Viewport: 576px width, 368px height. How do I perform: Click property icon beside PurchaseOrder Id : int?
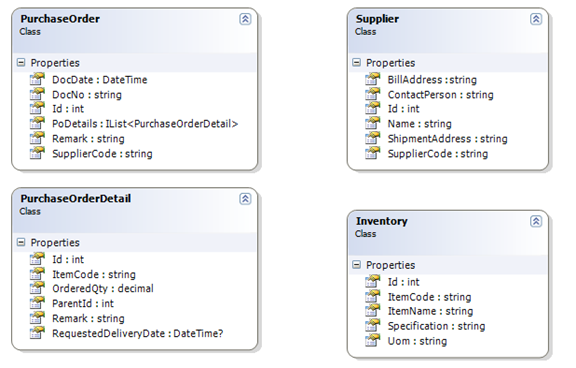tap(37, 108)
